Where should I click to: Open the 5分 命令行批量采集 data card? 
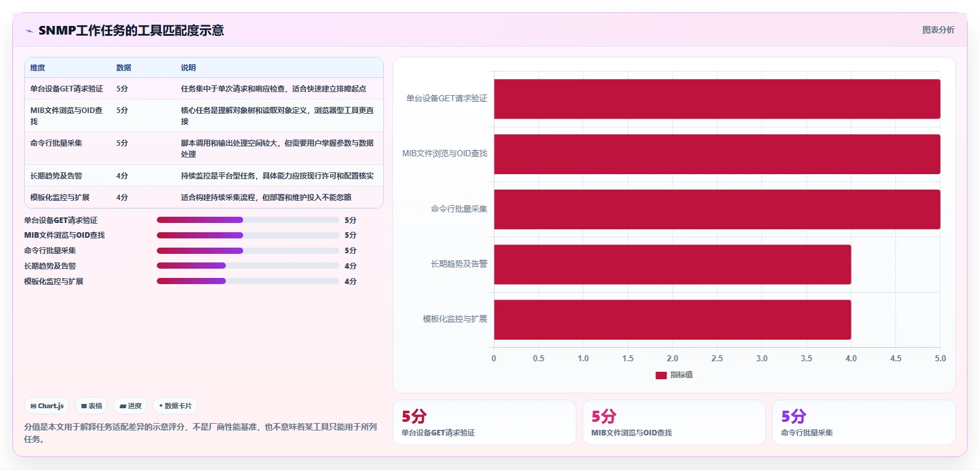point(864,422)
